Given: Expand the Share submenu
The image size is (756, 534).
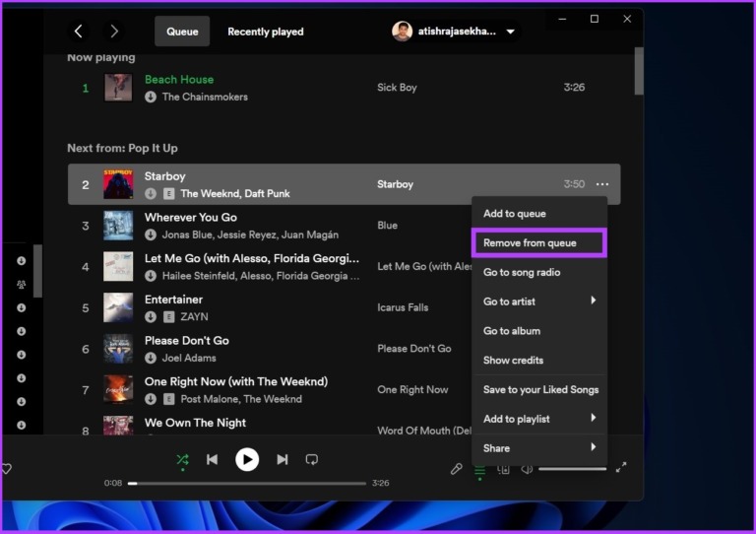Looking at the screenshot, I should pos(539,448).
